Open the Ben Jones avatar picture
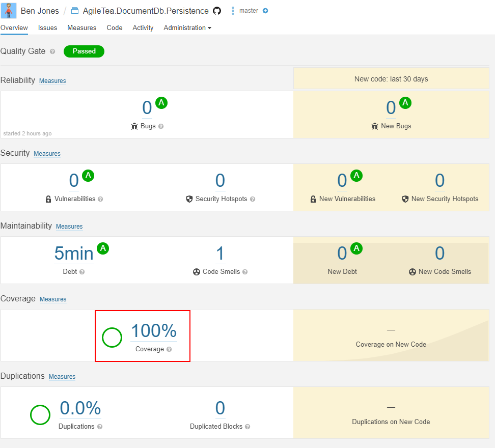Image resolution: width=495 pixels, height=448 pixels. click(x=9, y=10)
